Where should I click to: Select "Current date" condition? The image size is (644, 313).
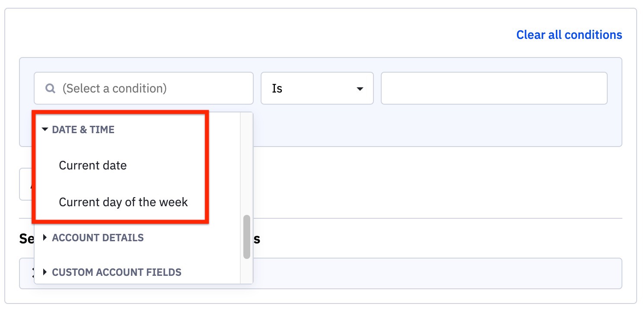(x=93, y=166)
